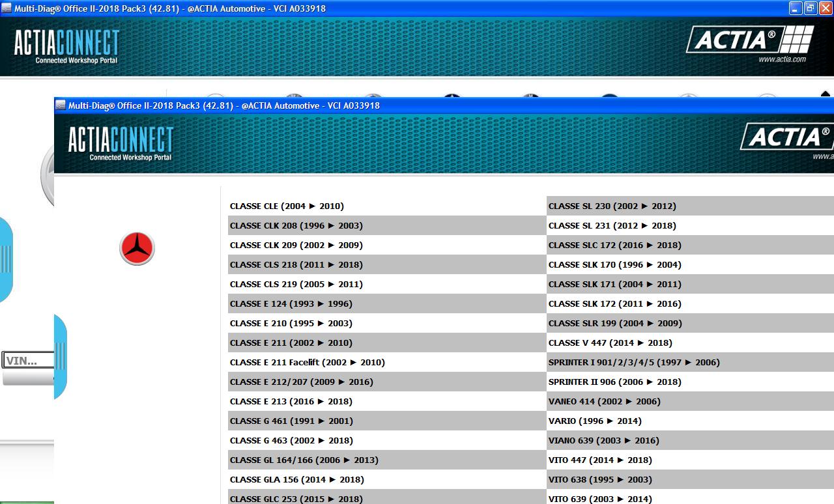The image size is (834, 504).
Task: Focus the VIN input field in the background window
Action: click(x=28, y=360)
